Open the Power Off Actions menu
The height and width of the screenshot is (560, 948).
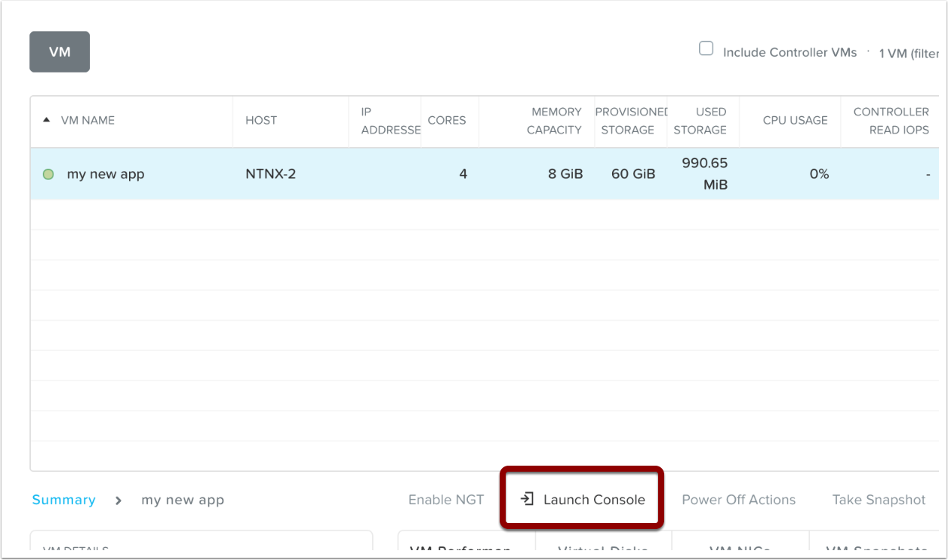738,500
